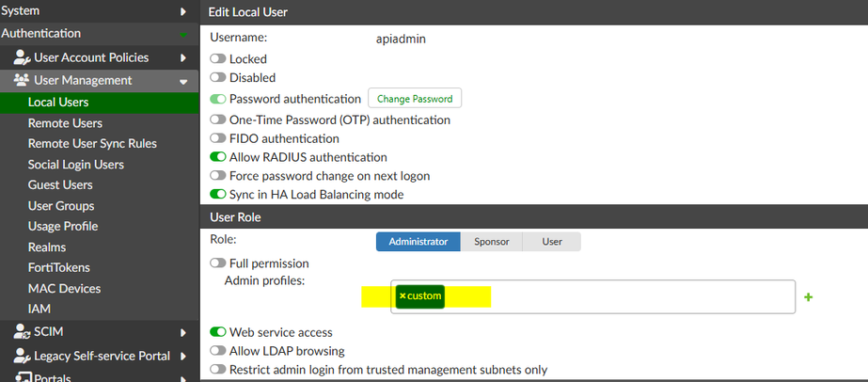Open the Remote Users page
The image size is (868, 382).
tap(65, 123)
